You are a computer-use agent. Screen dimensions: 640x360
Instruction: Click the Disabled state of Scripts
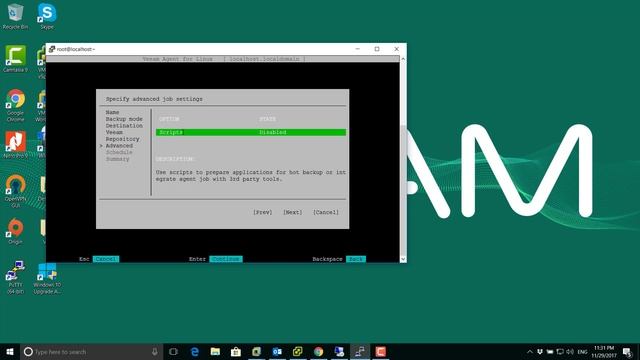click(273, 132)
